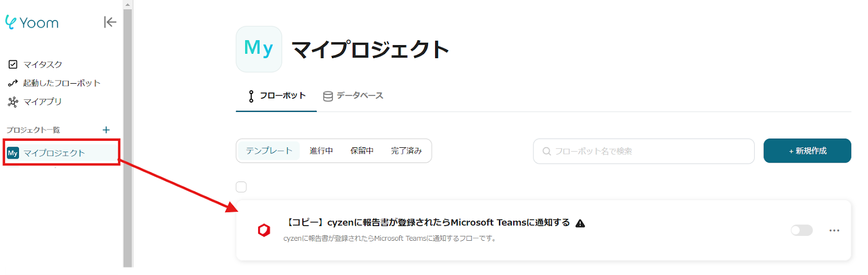Click the + 新規作成 button
The height and width of the screenshot is (275, 868).
(807, 151)
